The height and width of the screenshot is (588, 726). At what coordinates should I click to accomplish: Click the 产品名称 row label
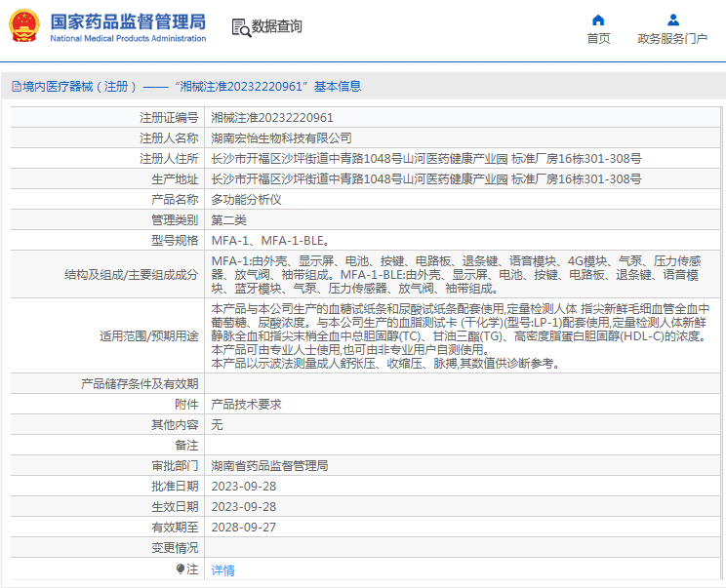(x=175, y=199)
